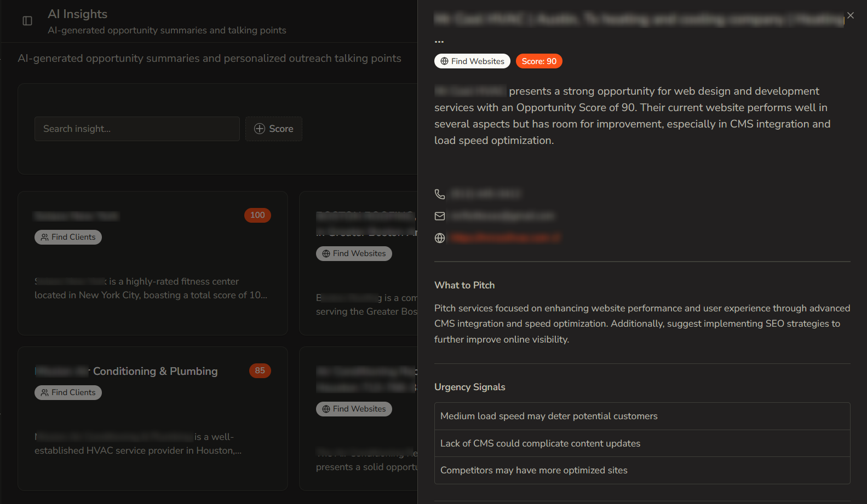Click the phone icon in contact details
867x504 pixels.
click(440, 194)
